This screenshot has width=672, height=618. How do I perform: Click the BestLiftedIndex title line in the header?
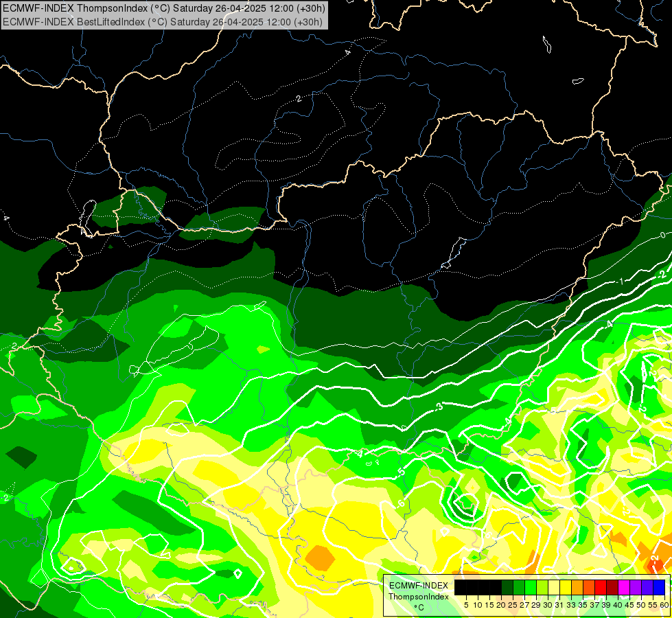click(x=163, y=21)
